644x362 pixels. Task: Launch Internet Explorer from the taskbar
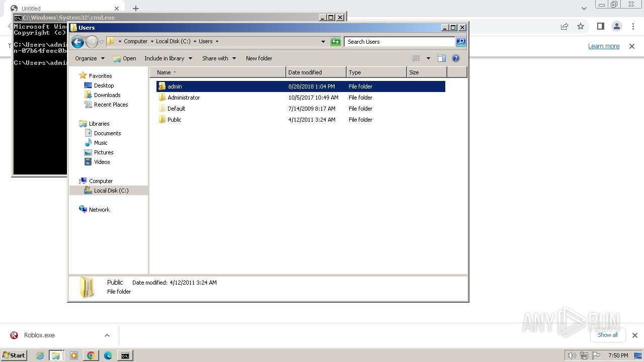point(40,355)
